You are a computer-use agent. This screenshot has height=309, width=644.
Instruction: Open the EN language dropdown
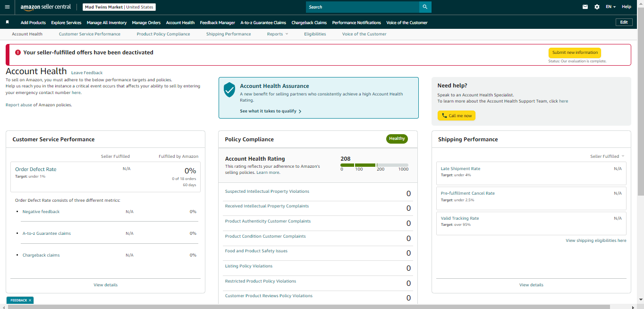pyautogui.click(x=611, y=7)
